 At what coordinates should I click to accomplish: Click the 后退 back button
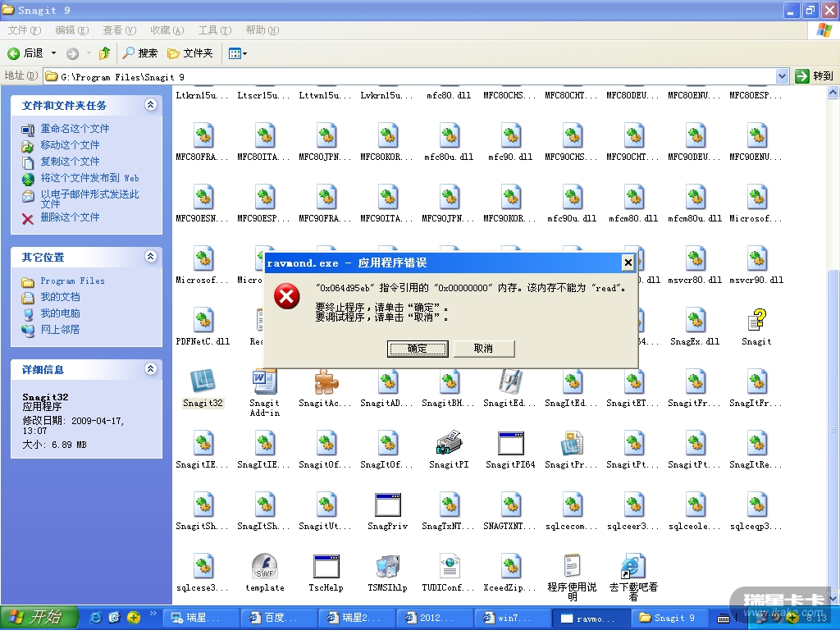click(25, 53)
